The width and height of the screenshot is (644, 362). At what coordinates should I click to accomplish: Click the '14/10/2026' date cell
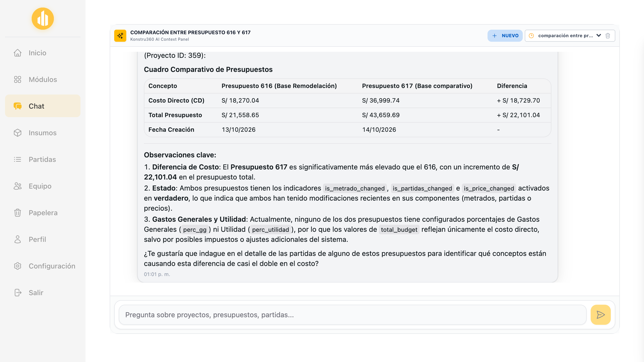(x=379, y=130)
